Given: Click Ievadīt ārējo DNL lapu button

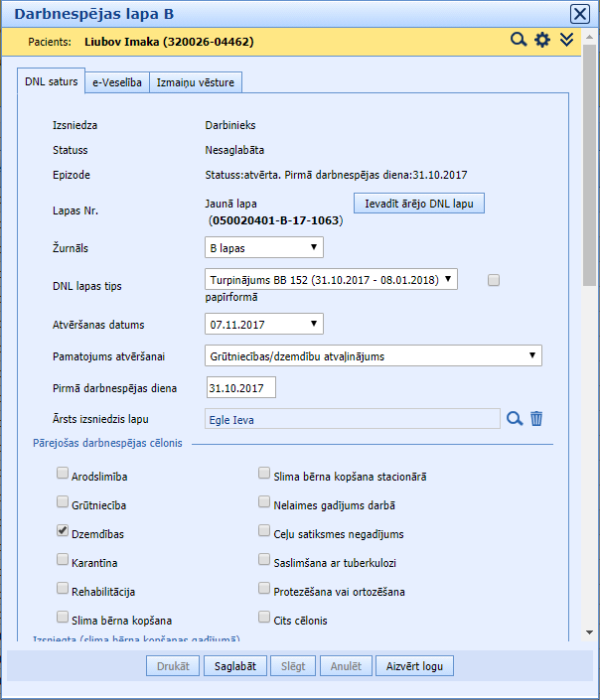Looking at the screenshot, I should [x=419, y=204].
